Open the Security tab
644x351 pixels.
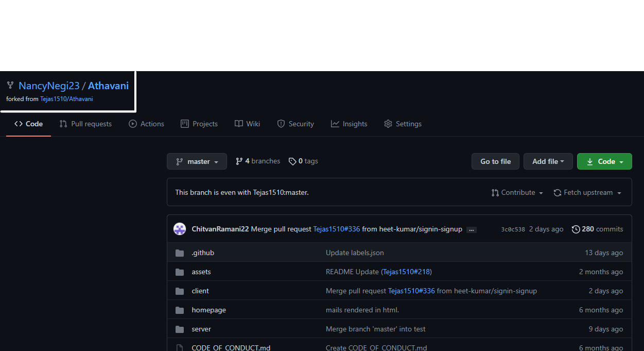295,124
